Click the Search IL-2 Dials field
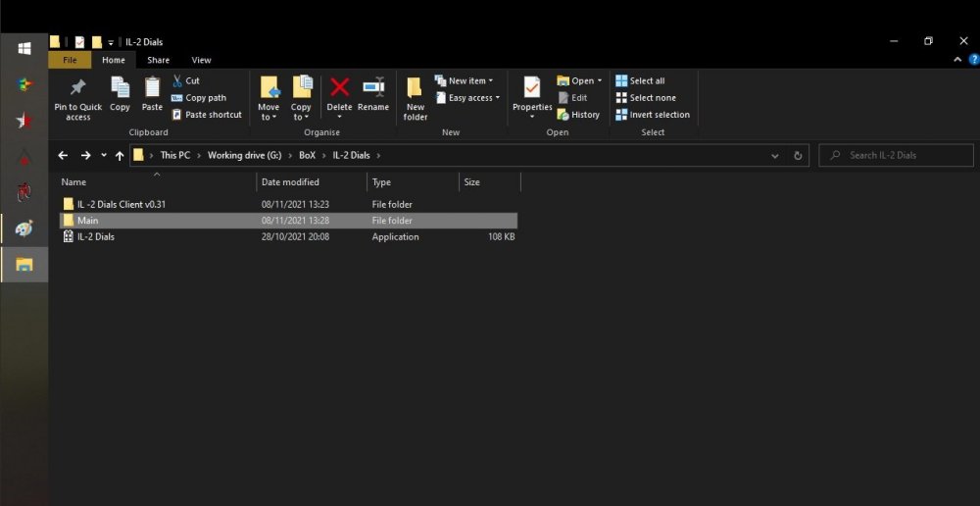The width and height of the screenshot is (980, 506). pos(897,155)
